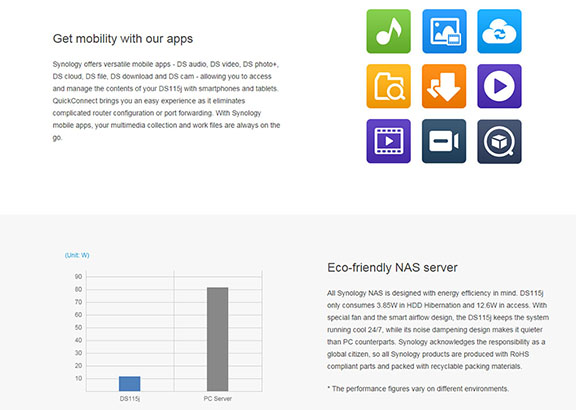Click the purple round play button icon

tap(499, 86)
